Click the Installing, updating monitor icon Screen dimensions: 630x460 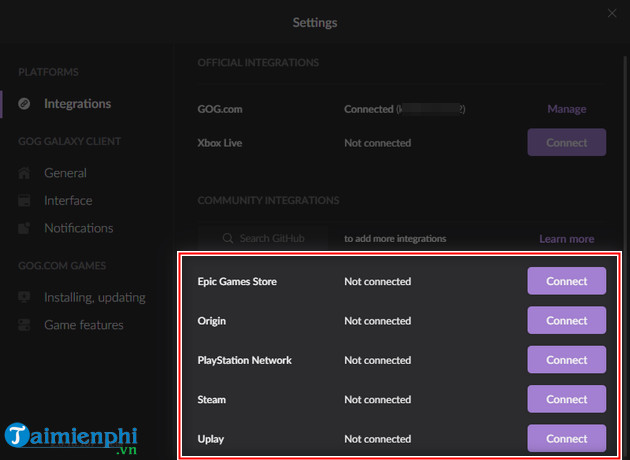(24, 297)
